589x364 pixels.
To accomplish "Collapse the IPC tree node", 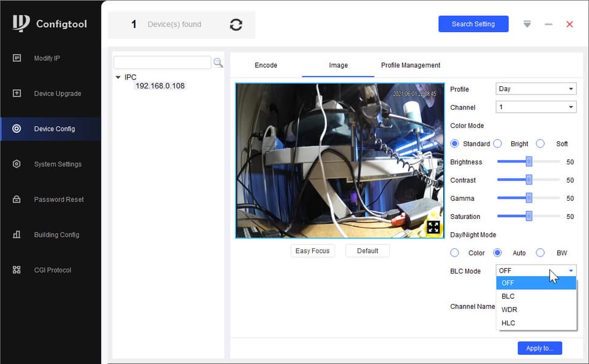I will [118, 77].
